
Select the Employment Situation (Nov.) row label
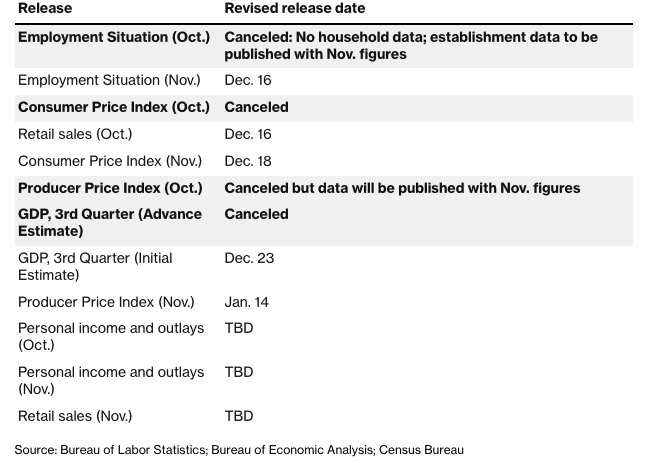pos(109,80)
